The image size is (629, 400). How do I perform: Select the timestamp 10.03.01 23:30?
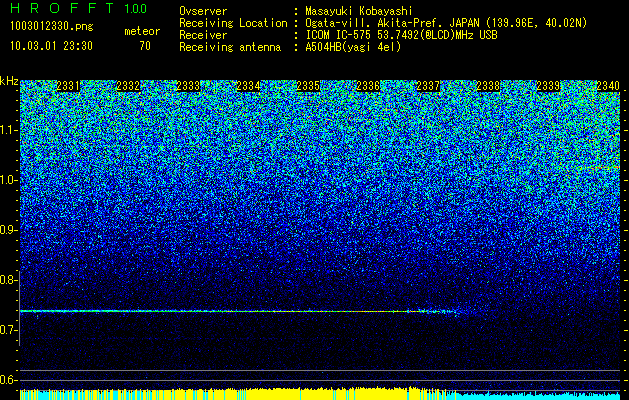point(51,46)
